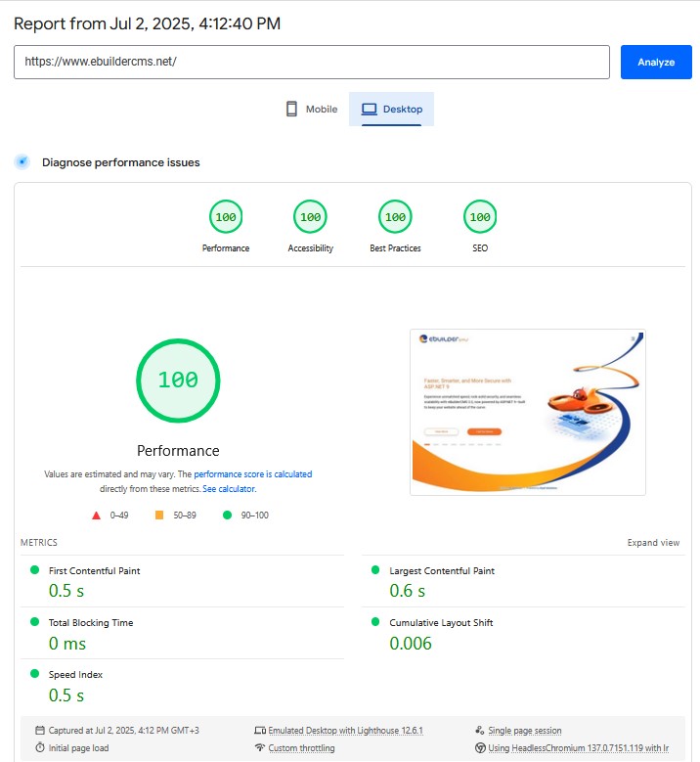Viewport: 700px width, 762px height.
Task: Click the Accessibility score gauge
Action: (310, 217)
